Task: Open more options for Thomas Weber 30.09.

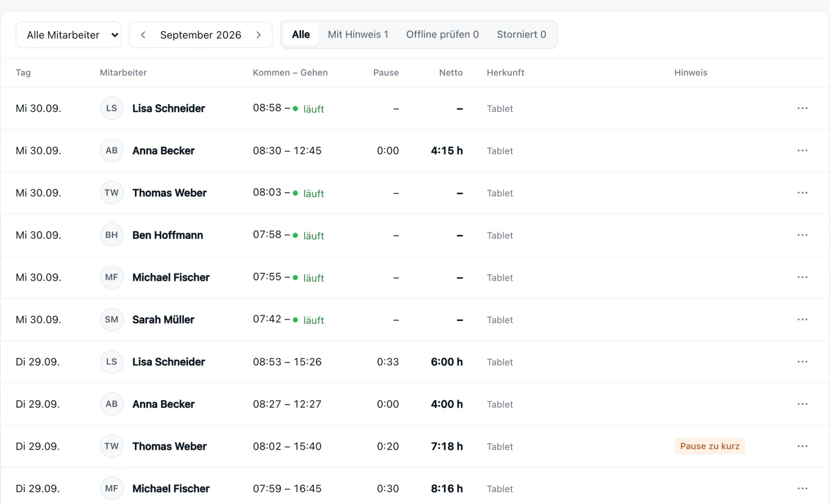Action: click(x=803, y=193)
